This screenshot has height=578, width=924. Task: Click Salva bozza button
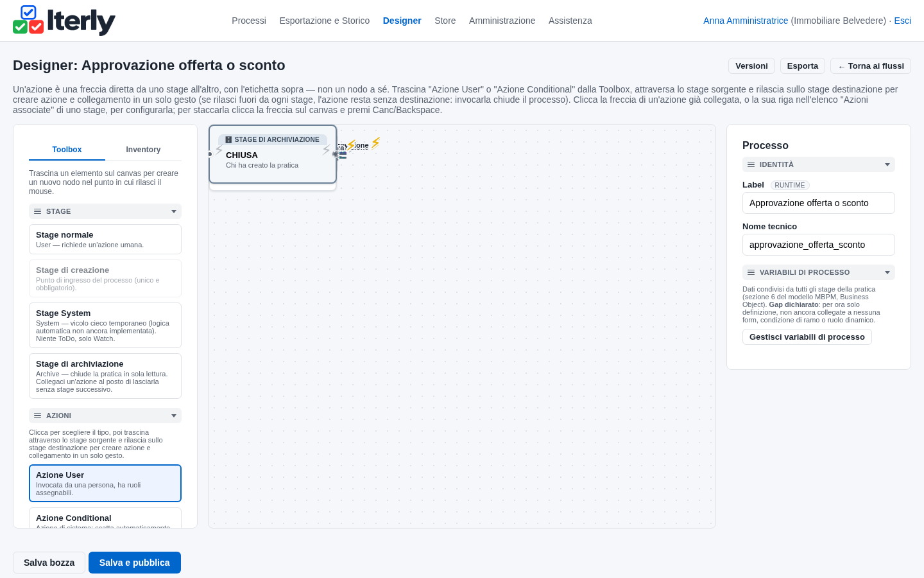click(49, 563)
